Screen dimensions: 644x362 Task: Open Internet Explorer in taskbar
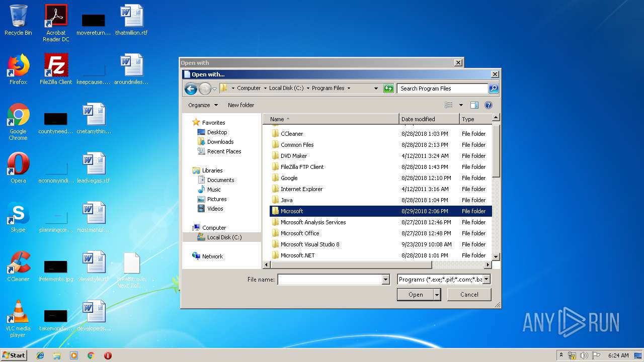tap(40, 355)
